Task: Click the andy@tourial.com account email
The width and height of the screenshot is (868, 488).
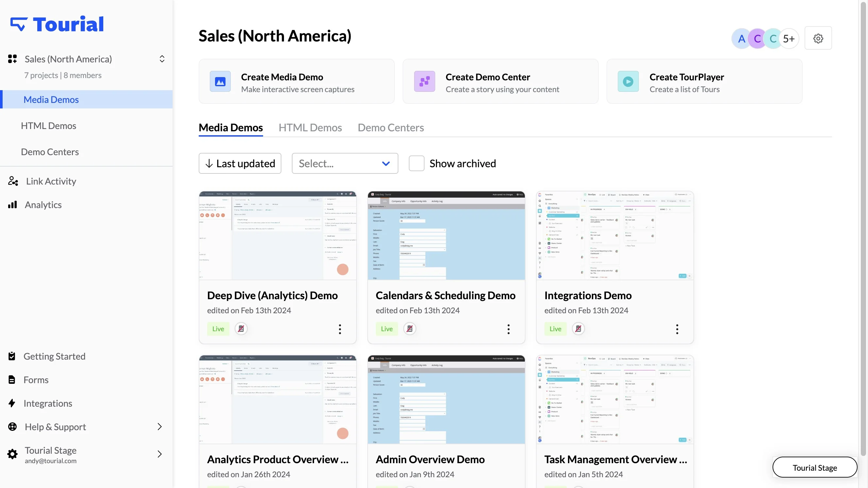Action: (x=51, y=461)
